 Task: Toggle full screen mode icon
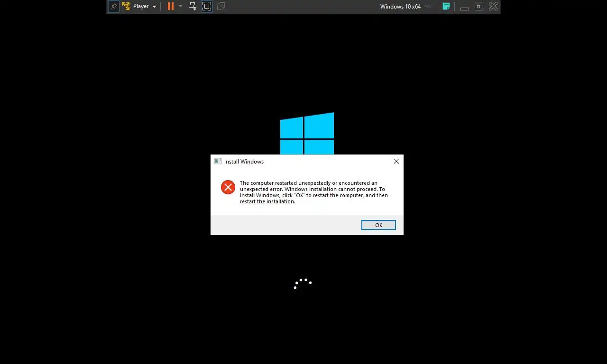(x=207, y=7)
